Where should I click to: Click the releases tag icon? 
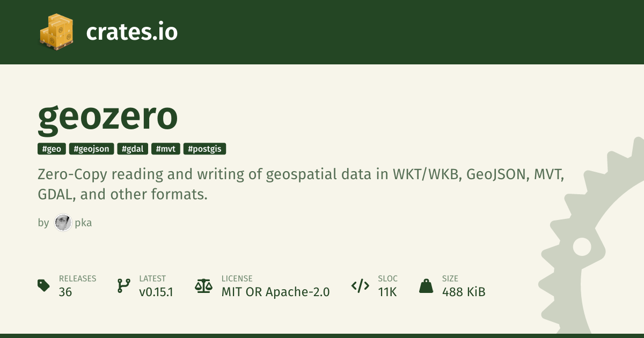coord(44,285)
